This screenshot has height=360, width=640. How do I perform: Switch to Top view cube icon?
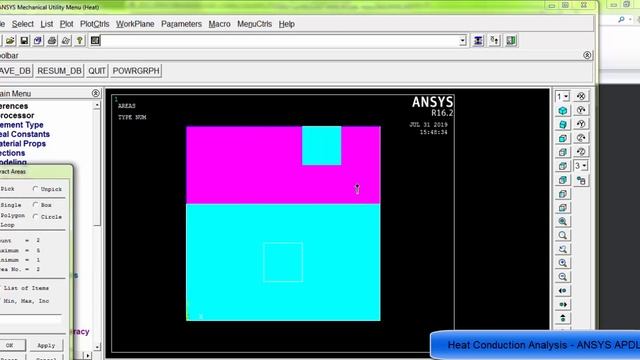(x=563, y=166)
